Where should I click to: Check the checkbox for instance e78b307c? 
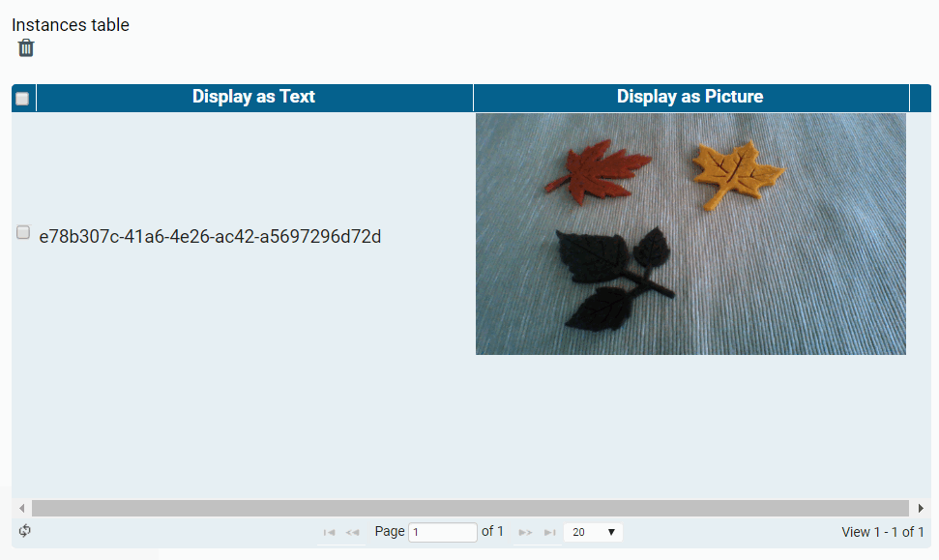(22, 232)
